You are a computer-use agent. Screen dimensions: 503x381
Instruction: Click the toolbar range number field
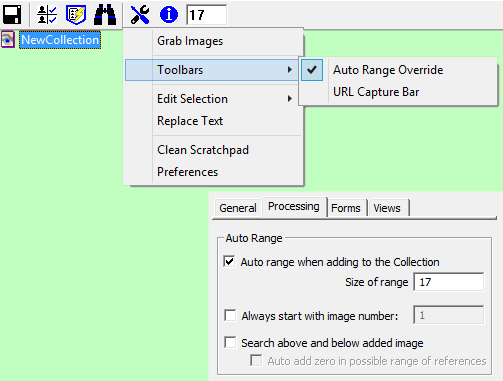[207, 15]
